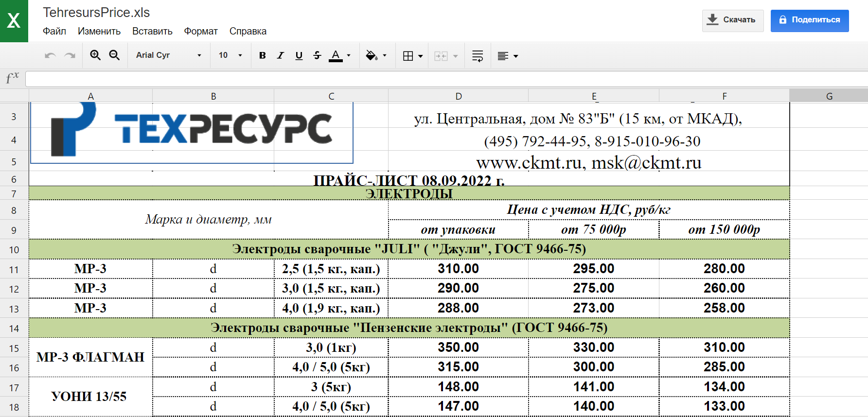Zoom in the spreadsheet

(x=95, y=55)
